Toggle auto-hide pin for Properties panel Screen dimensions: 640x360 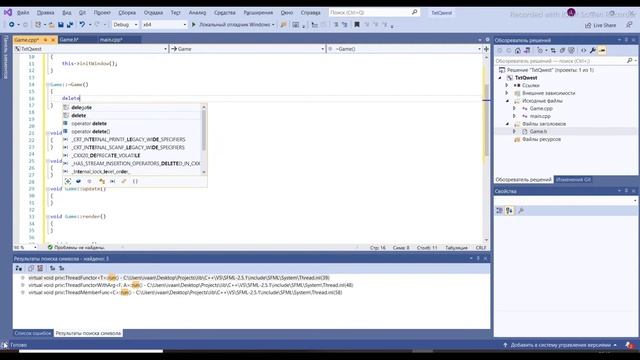(626, 191)
